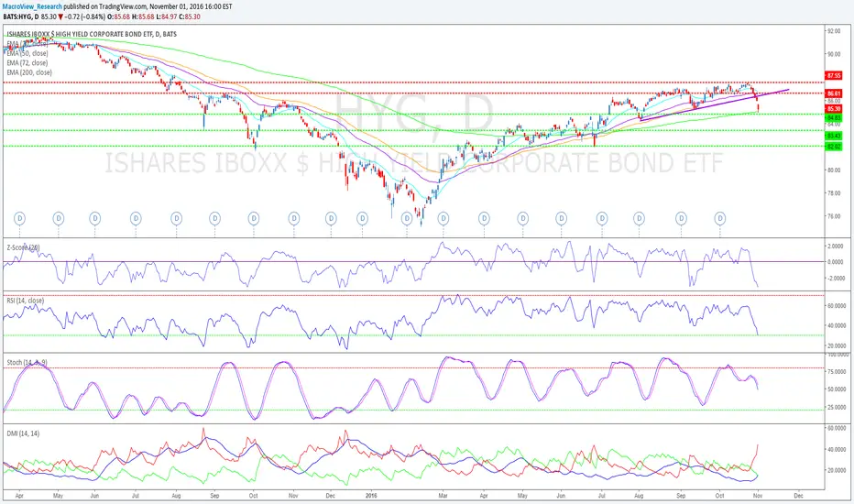Click the 76.00 price axis value
This screenshot has height=504, width=854.
pos(834,216)
